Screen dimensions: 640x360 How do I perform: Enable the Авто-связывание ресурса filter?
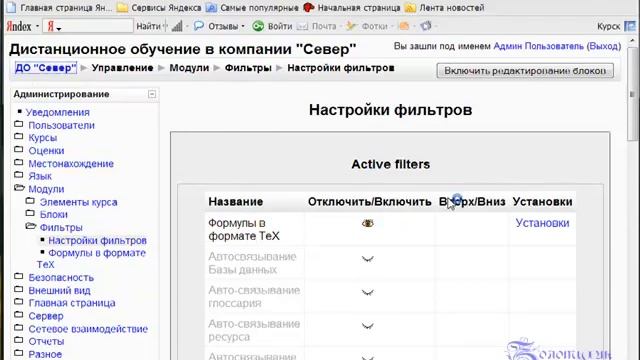[x=368, y=326]
